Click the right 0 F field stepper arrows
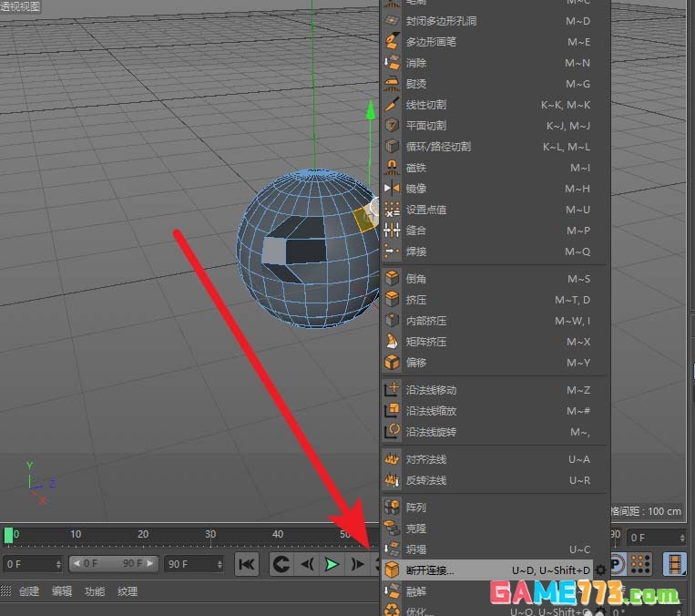The image size is (695, 616). click(682, 538)
